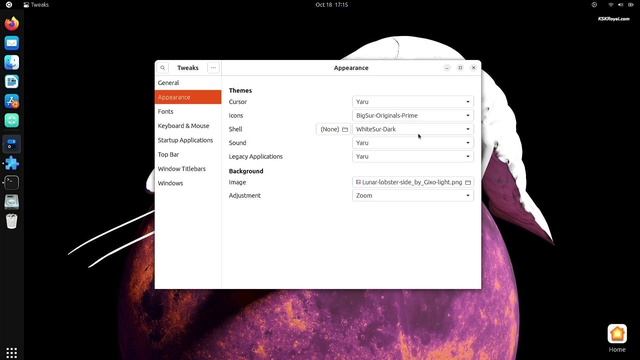Switch to Top Bar settings

[188, 154]
